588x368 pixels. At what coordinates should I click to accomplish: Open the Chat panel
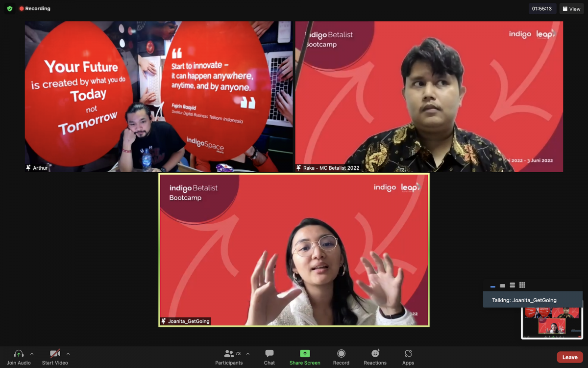(269, 357)
